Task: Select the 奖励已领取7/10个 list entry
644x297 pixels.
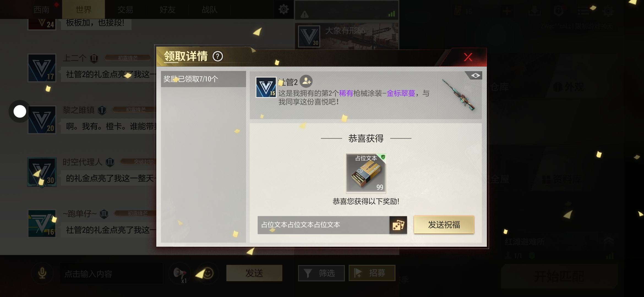Action: point(203,79)
